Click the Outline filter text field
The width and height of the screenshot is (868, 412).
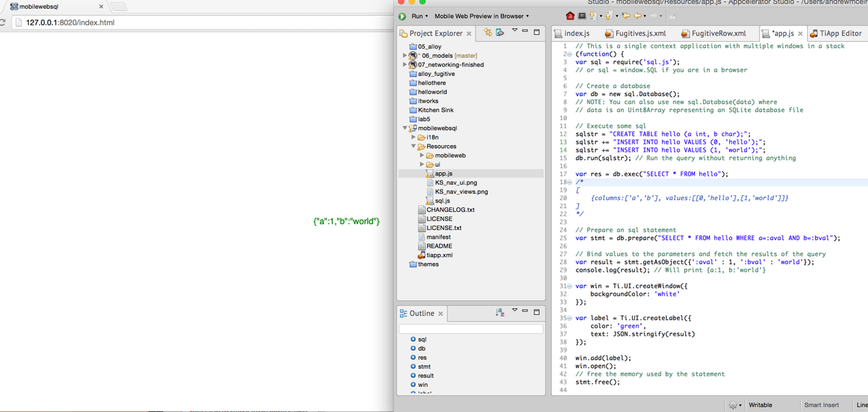coord(471,329)
